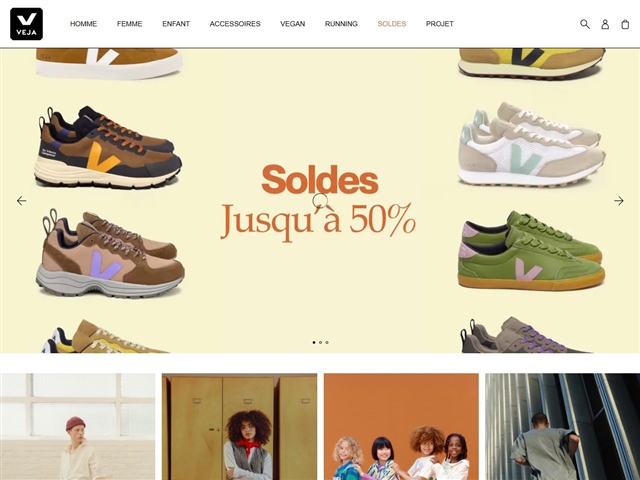
Task: Go to previous slide with left arrow
Action: point(21,200)
